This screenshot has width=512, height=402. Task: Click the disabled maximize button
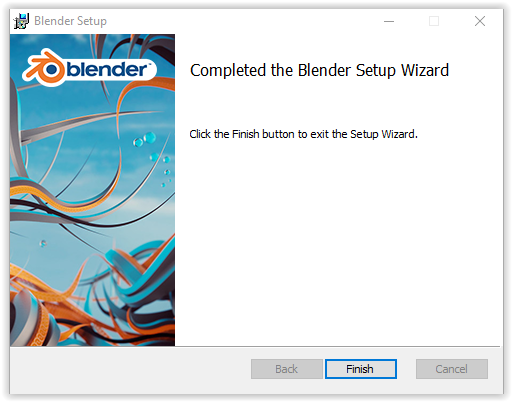pyautogui.click(x=434, y=21)
